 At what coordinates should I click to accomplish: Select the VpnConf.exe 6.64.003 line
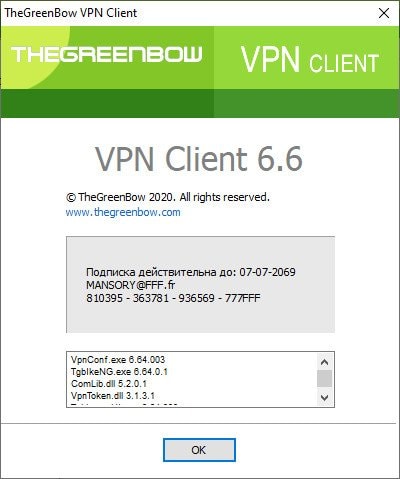click(x=118, y=360)
